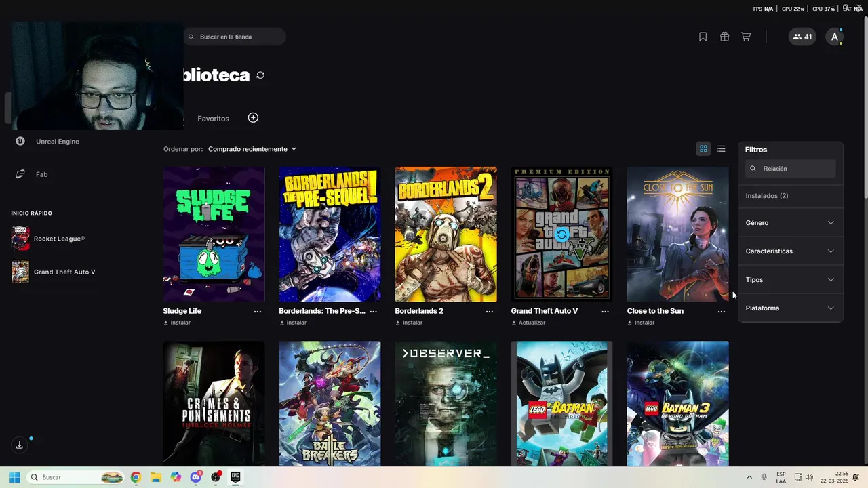Click the Relación filter search field
The width and height of the screenshot is (868, 488).
click(x=791, y=169)
